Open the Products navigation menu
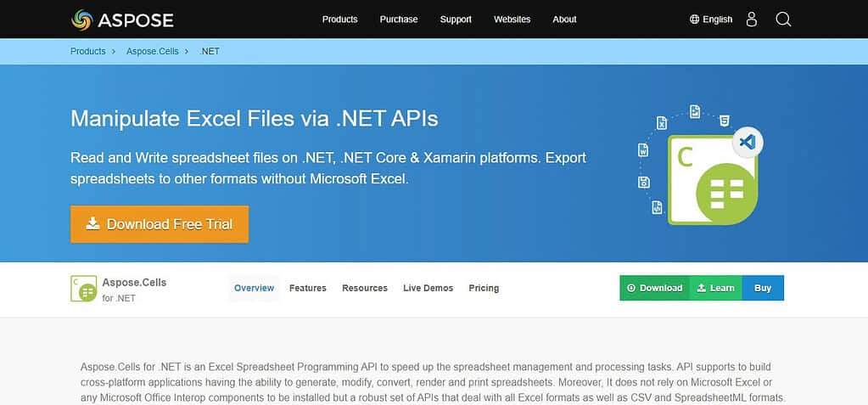This screenshot has width=868, height=405. click(340, 20)
